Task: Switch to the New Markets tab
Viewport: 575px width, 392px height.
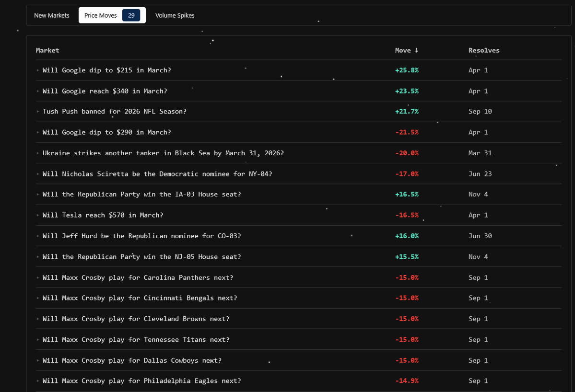Action: click(52, 15)
